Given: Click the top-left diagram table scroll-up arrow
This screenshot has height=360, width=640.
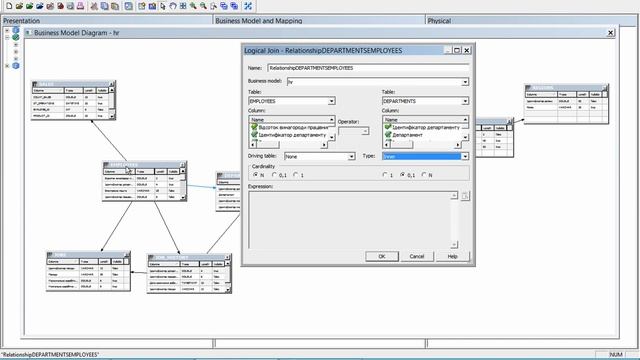Looking at the screenshot, I should click(111, 90).
